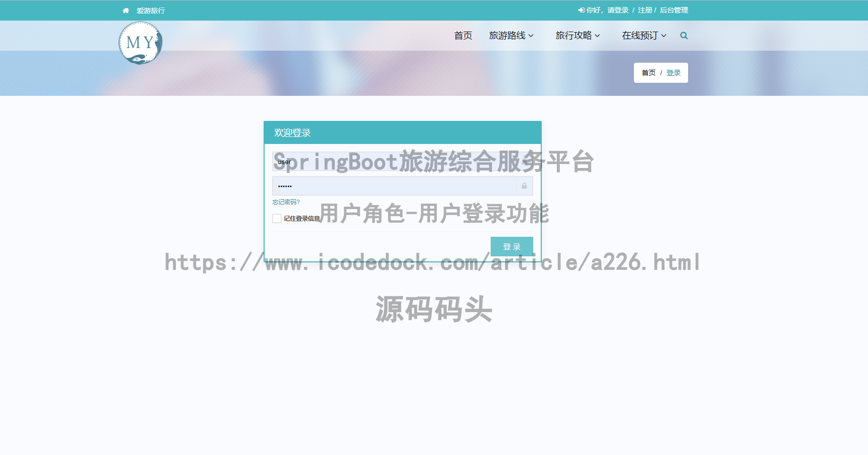Screen dimensions: 868x455
Task: Expand the 旅行攻略 dropdown menu
Action: point(577,35)
